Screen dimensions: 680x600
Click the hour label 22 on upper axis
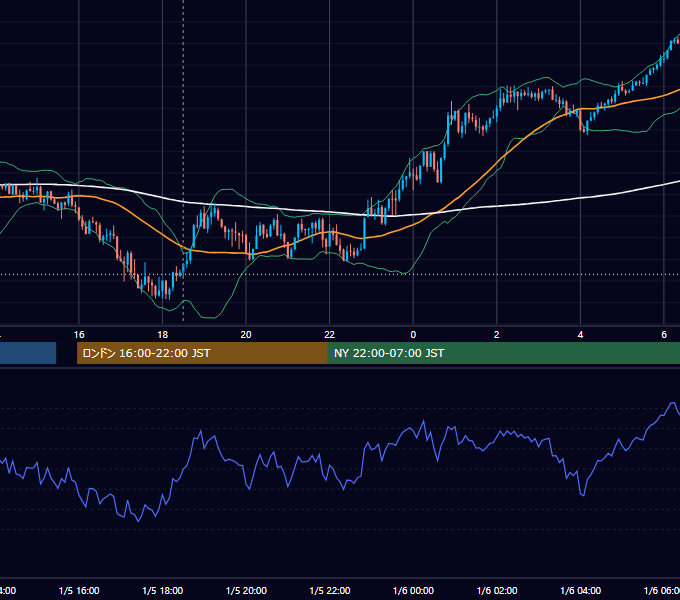[x=330, y=335]
